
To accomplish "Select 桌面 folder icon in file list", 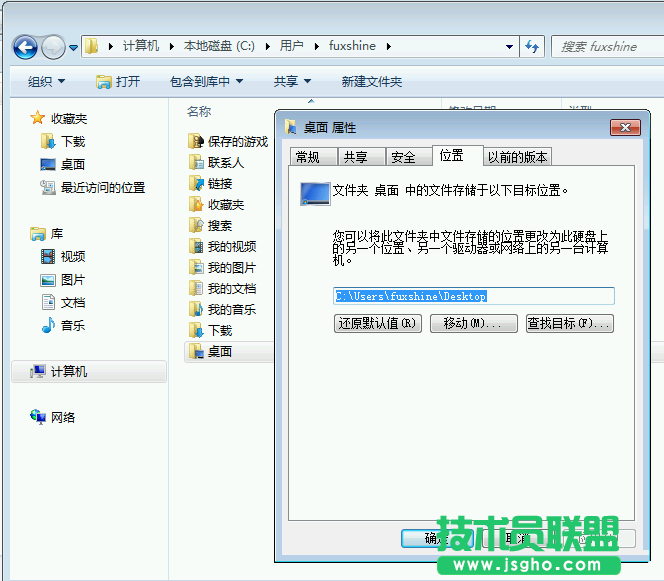I will point(195,351).
